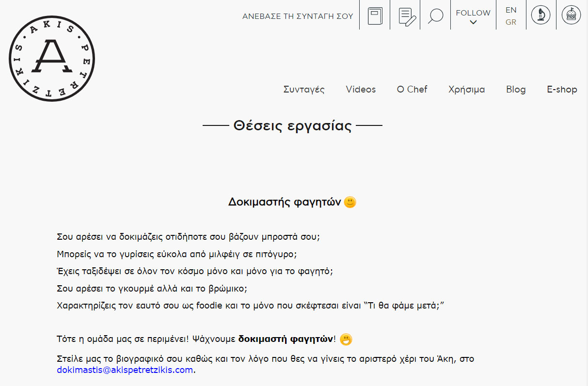
Task: Click ΑΝΕΒΑΣΕ ΤΗ ΣΥΝΤΑΓΗ ΣΟΥ link
Action: [298, 16]
